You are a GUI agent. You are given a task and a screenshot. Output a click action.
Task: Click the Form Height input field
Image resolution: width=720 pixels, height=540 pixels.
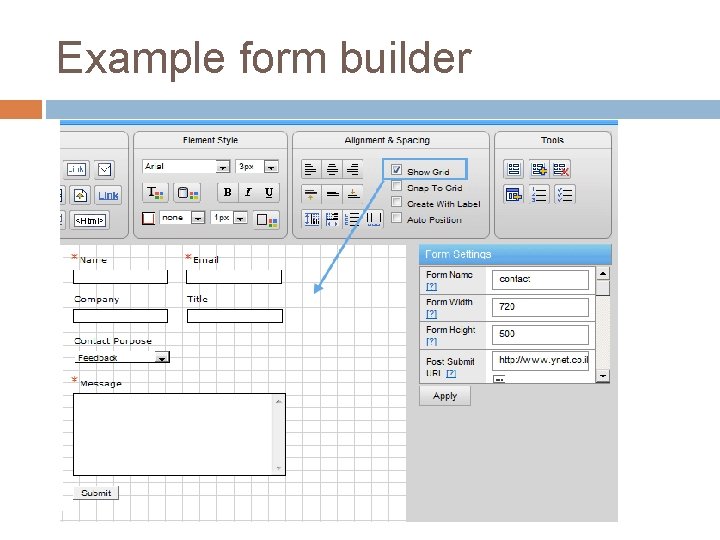pyautogui.click(x=540, y=334)
